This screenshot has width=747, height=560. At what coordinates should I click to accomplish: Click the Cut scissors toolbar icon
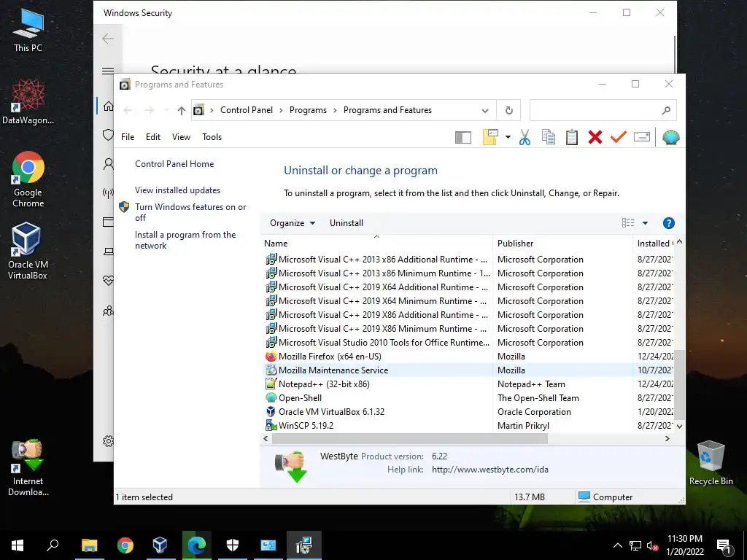525,138
